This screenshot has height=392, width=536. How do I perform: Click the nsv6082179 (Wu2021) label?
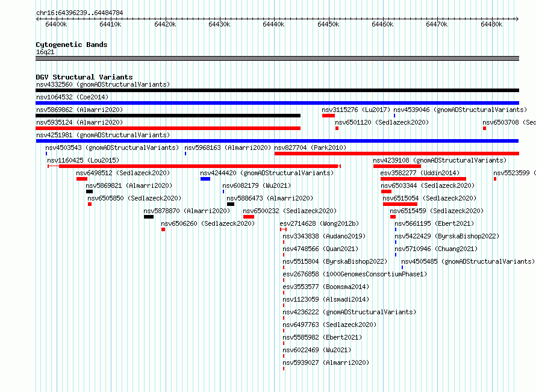tap(257, 185)
